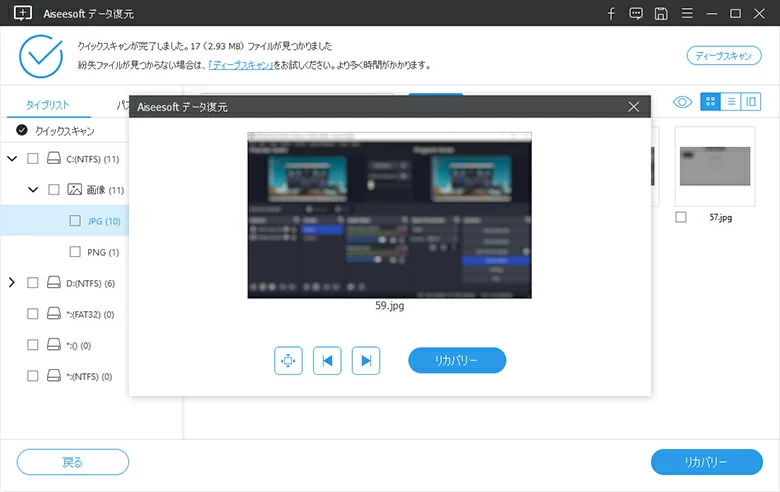
Task: Check the PNG (1) checkbox
Action: [75, 252]
